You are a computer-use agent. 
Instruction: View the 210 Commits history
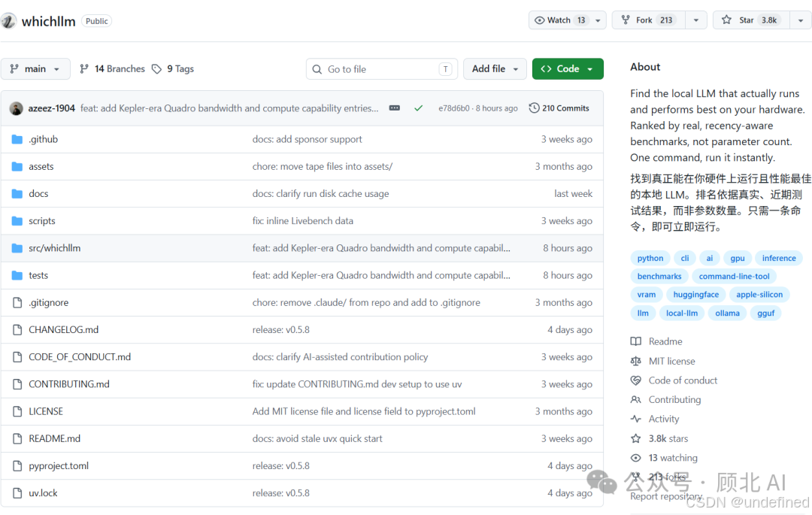559,108
